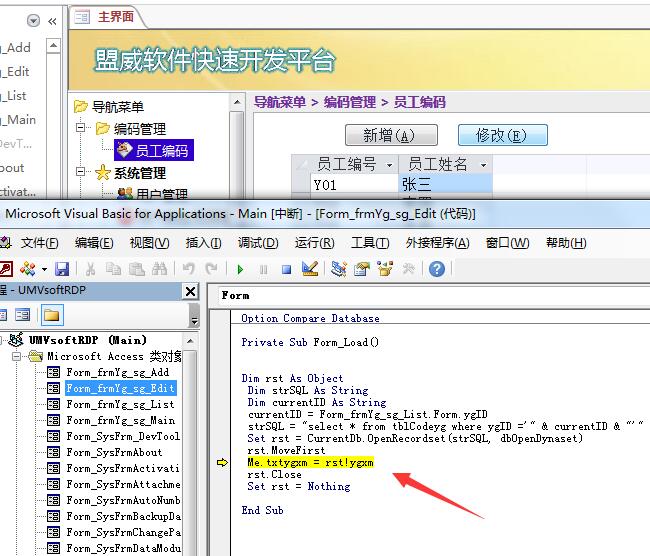Viewport: 650px width, 556px height.
Task: Click the Insert module colorful icon
Action: pyautogui.click(x=28, y=270)
